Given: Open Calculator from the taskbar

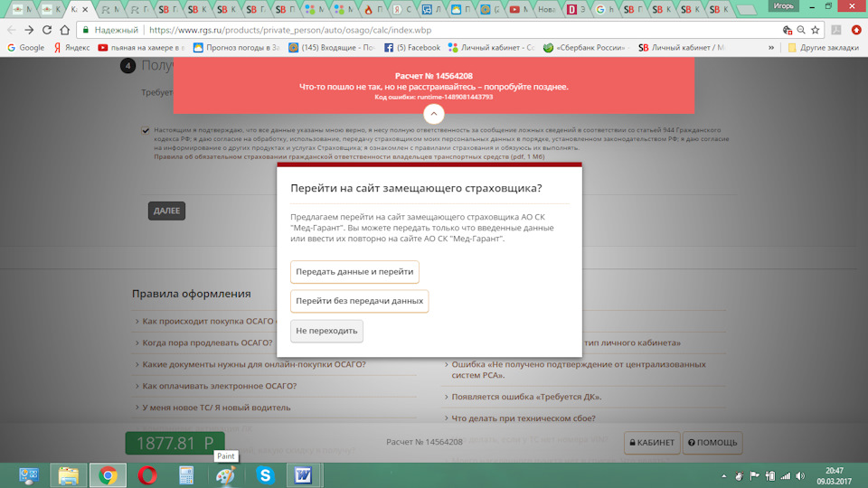Looking at the screenshot, I should [187, 474].
